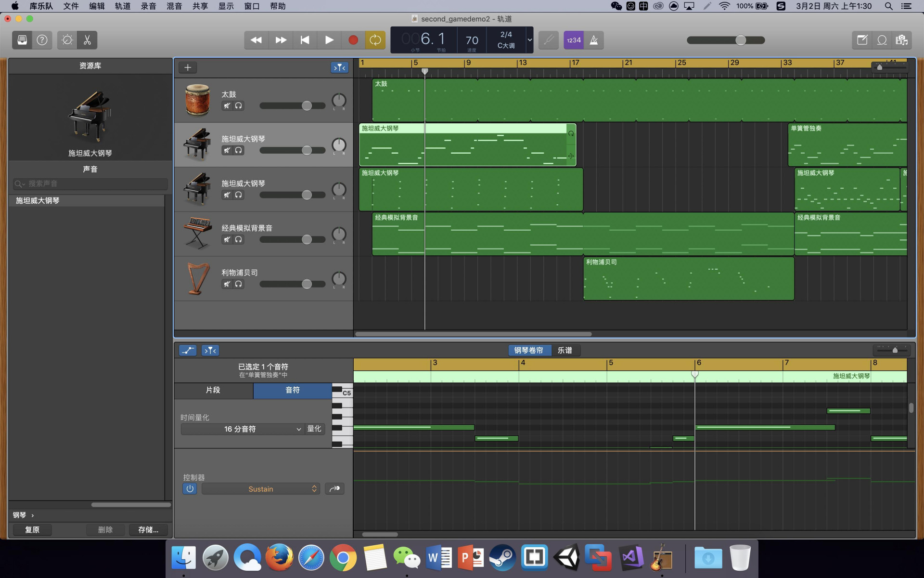Open the Library panel button
924x578 pixels.
[x=22, y=40]
